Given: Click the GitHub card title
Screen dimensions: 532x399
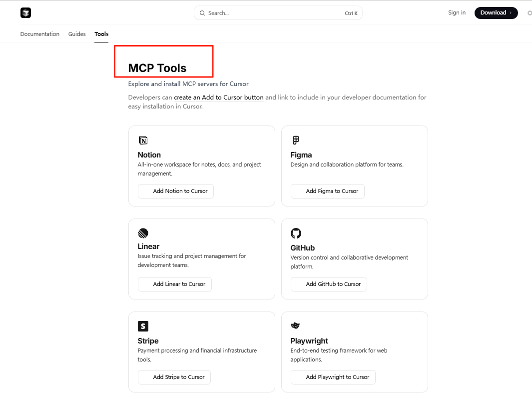Looking at the screenshot, I should point(303,248).
